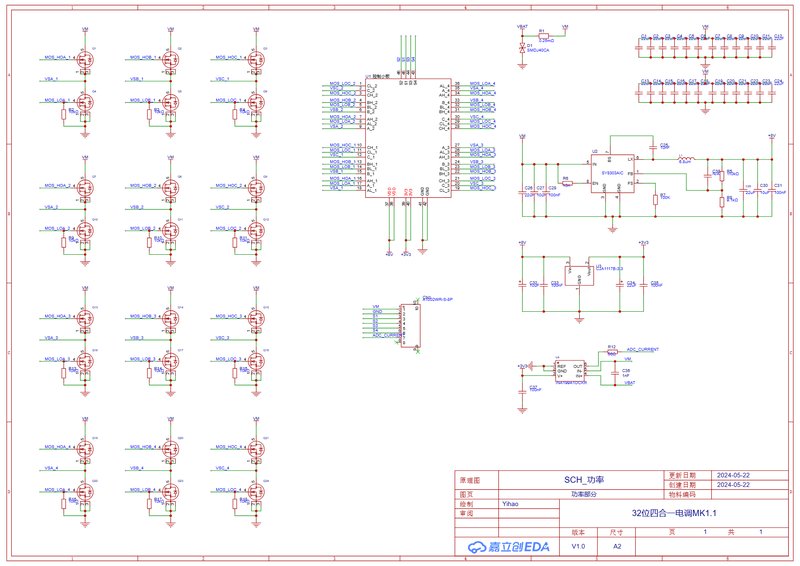The width and height of the screenshot is (800, 566).
Task: Select the U1 control board module body
Action: coord(408,138)
